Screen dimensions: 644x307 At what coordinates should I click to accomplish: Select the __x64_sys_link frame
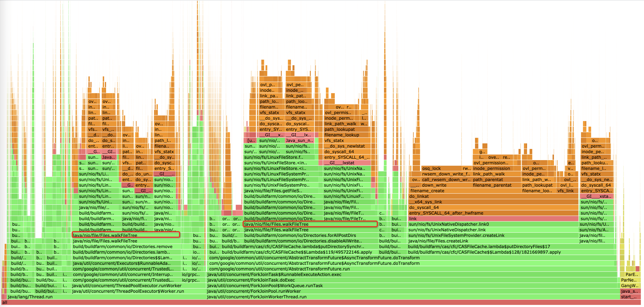pyautogui.click(x=493, y=202)
